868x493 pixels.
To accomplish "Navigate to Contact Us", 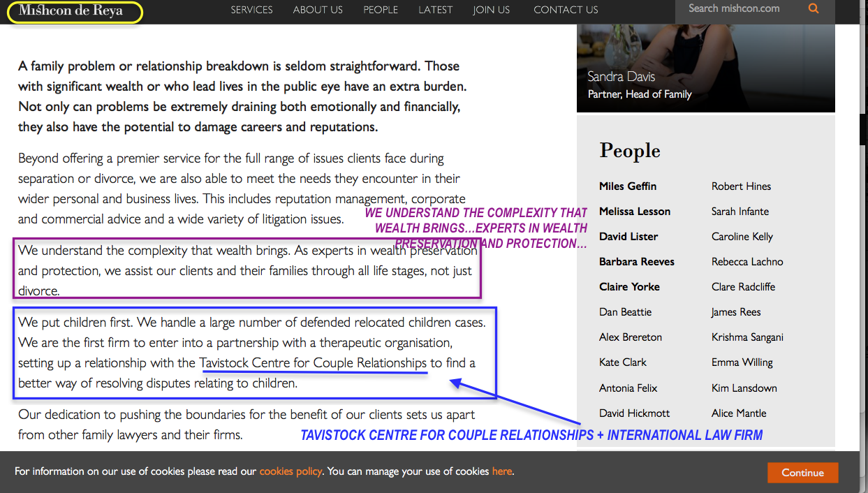I will pos(566,10).
